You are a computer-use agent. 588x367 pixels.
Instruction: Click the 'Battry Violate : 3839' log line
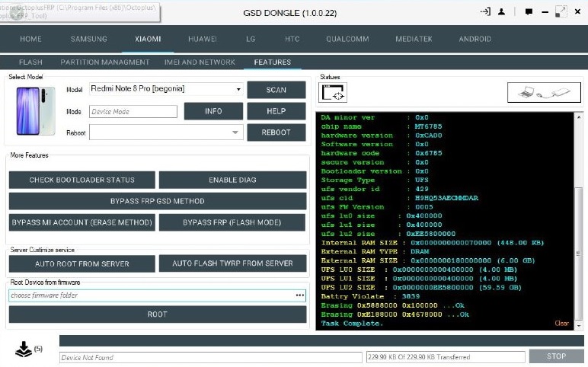point(370,296)
